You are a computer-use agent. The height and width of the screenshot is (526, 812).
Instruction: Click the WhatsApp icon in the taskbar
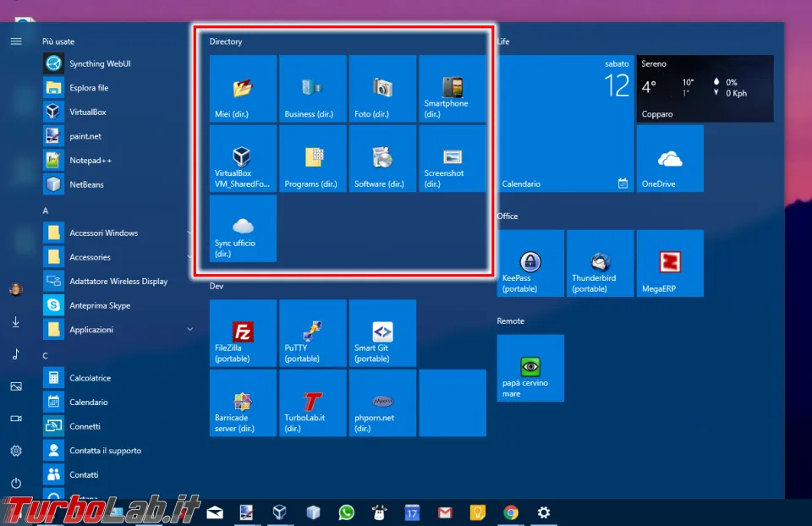[347, 512]
